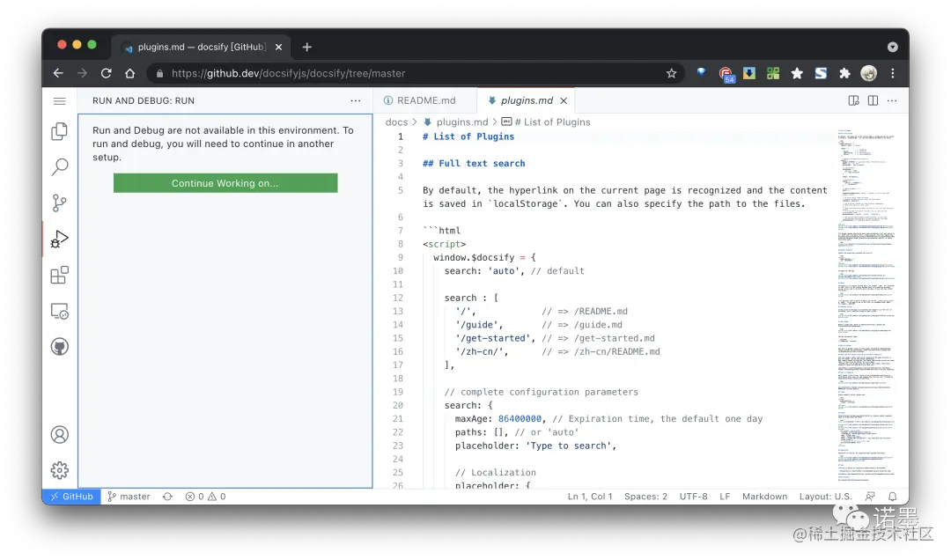Click Continue Working on... button
Image resolution: width=951 pixels, height=560 pixels.
coord(225,183)
